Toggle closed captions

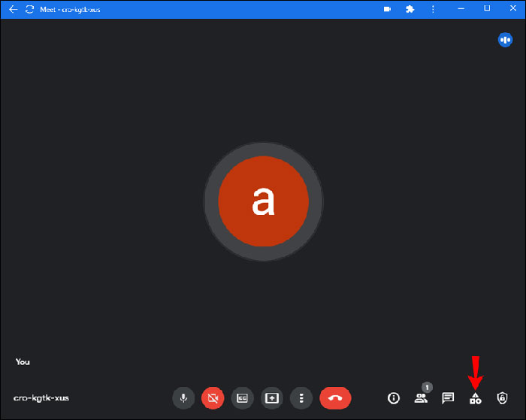point(242,397)
